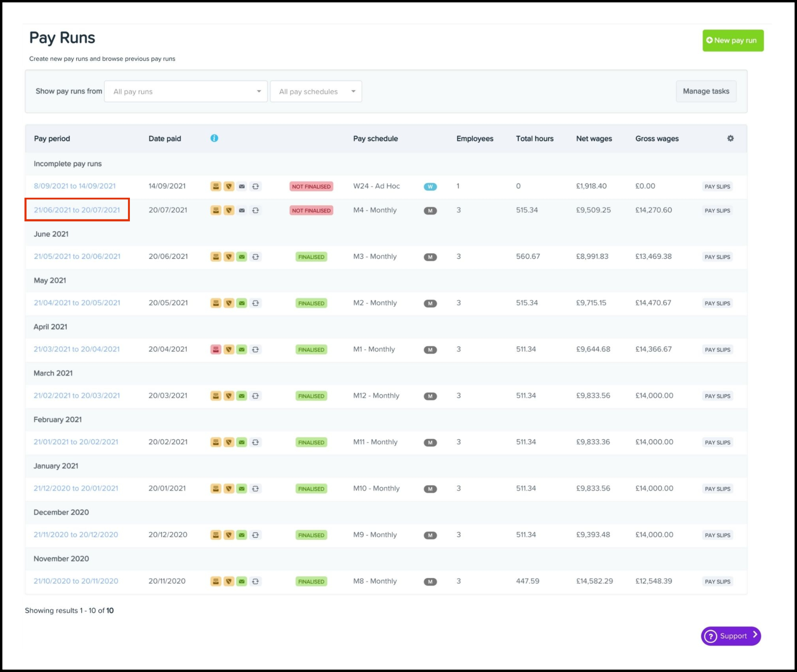This screenshot has width=797, height=672.
Task: Open the purple Support widget
Action: [731, 636]
